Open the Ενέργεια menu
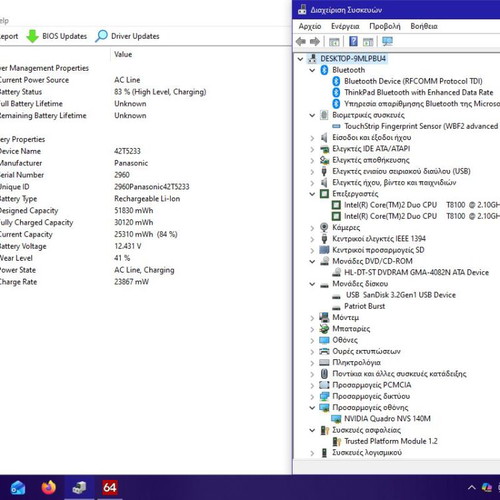Viewport: 500px width, 500px height. pyautogui.click(x=345, y=26)
